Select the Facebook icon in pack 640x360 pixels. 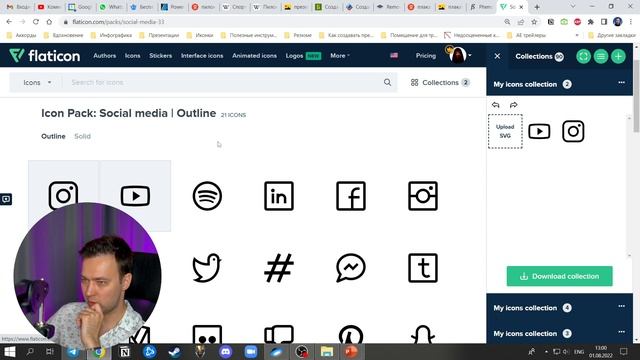tap(351, 196)
